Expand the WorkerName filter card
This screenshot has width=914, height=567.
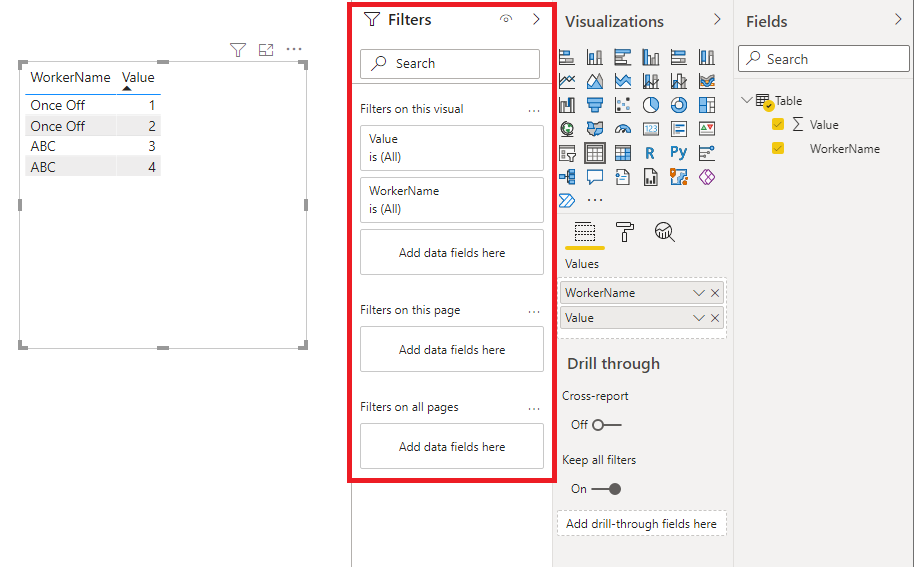[452, 200]
